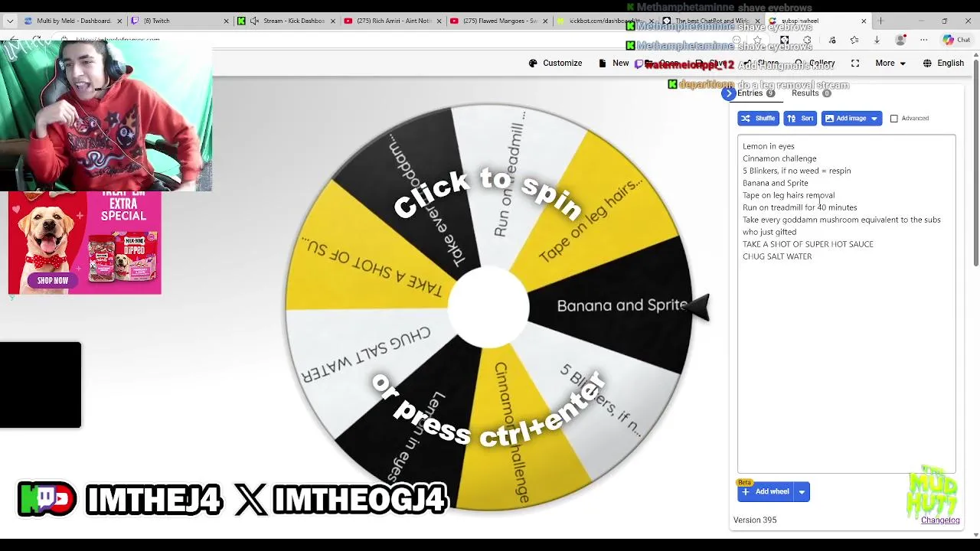Image resolution: width=980 pixels, height=551 pixels.
Task: Click 'Run on treadmill for 40 minutes' line
Action: (799, 207)
